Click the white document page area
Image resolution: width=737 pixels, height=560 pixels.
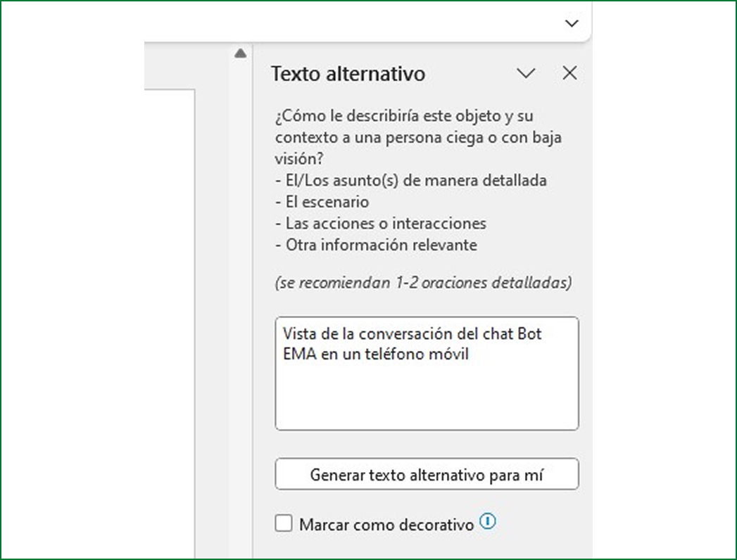[169, 317]
